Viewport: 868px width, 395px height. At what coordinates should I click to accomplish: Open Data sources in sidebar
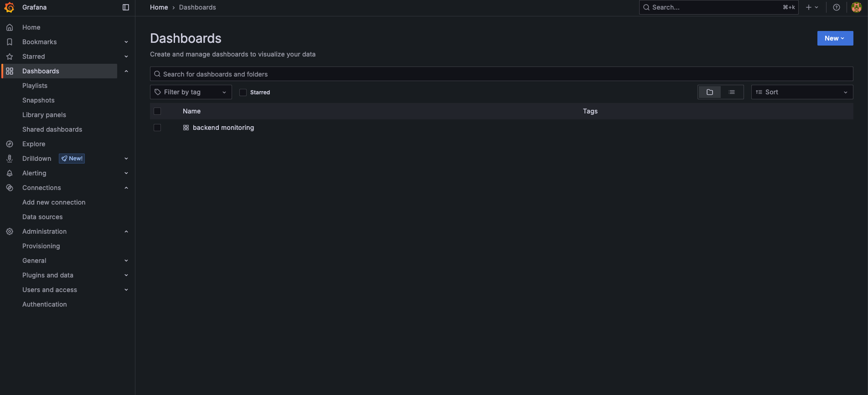[x=42, y=217]
